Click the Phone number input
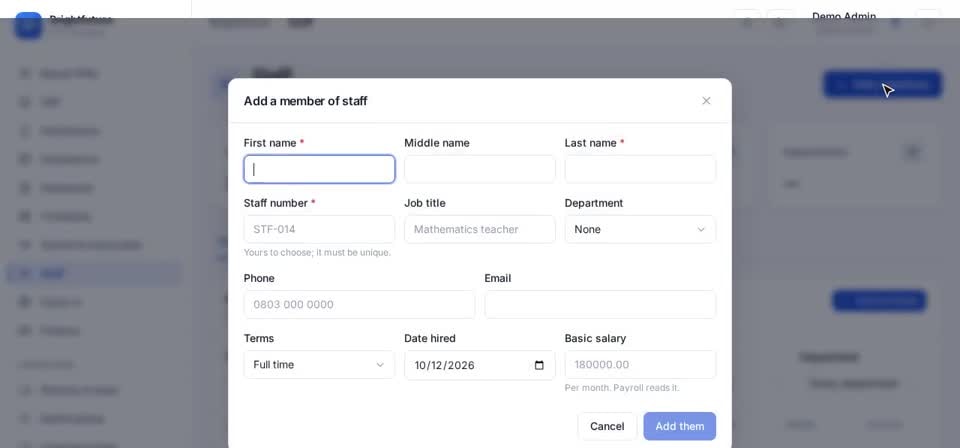The image size is (960, 448). 359,305
